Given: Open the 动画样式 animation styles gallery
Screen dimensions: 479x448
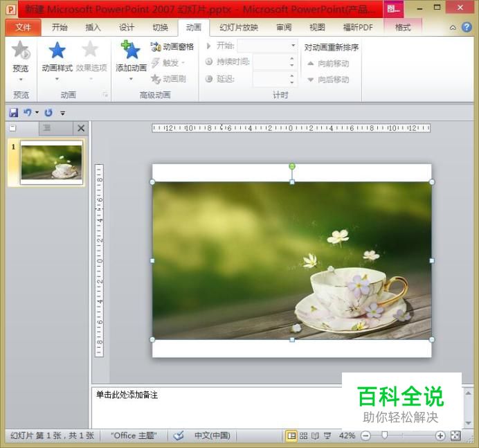Looking at the screenshot, I should point(57,60).
